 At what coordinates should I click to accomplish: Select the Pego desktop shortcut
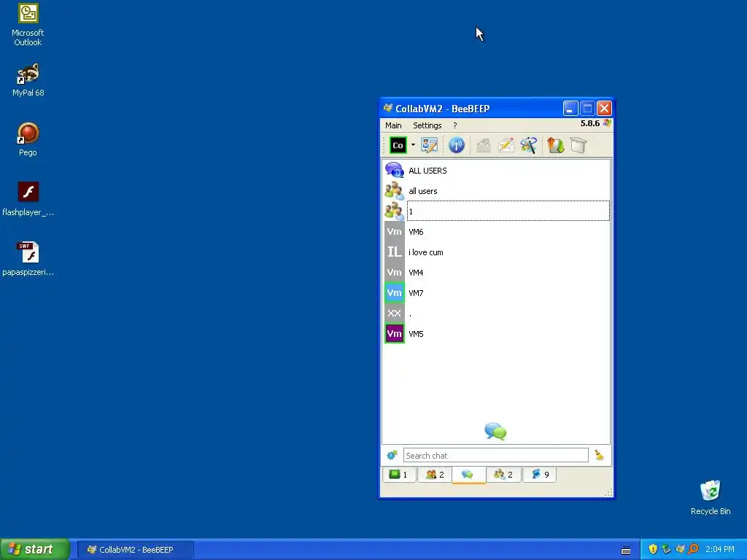[28, 139]
